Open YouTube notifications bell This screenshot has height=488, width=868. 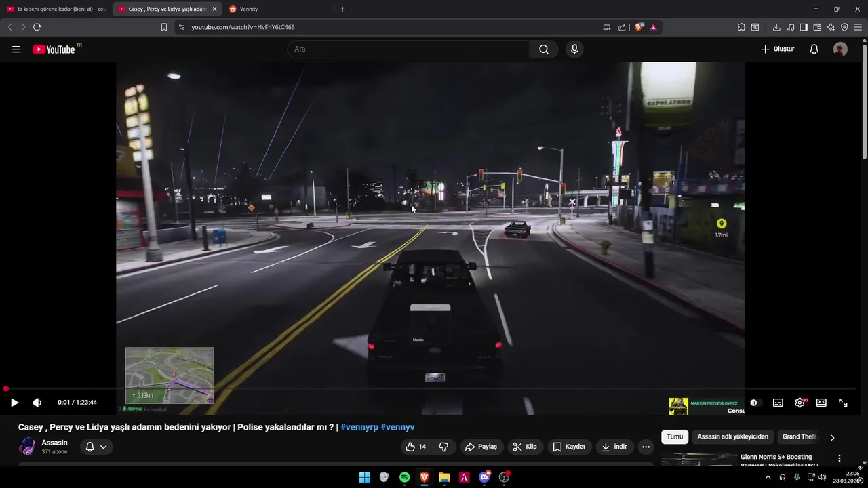click(814, 49)
